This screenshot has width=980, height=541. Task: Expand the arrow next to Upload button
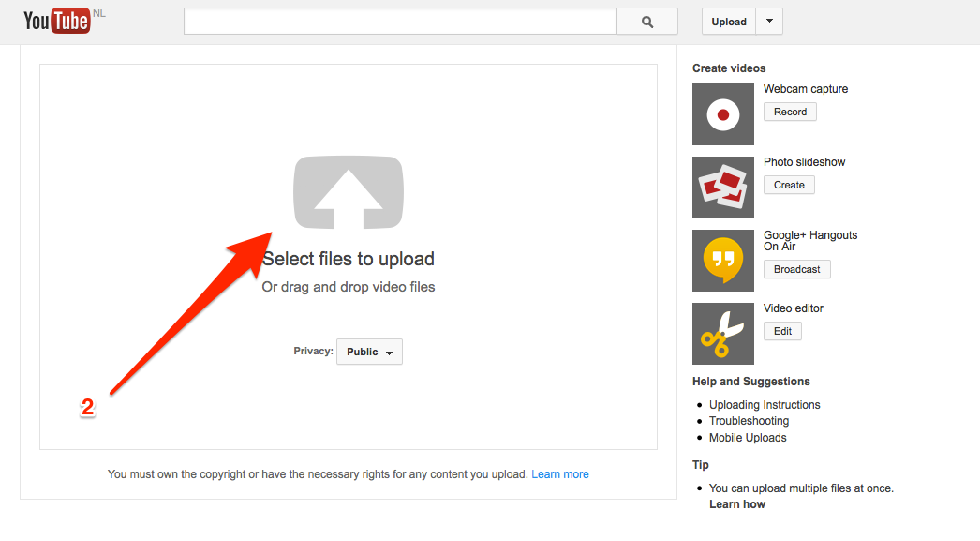769,22
